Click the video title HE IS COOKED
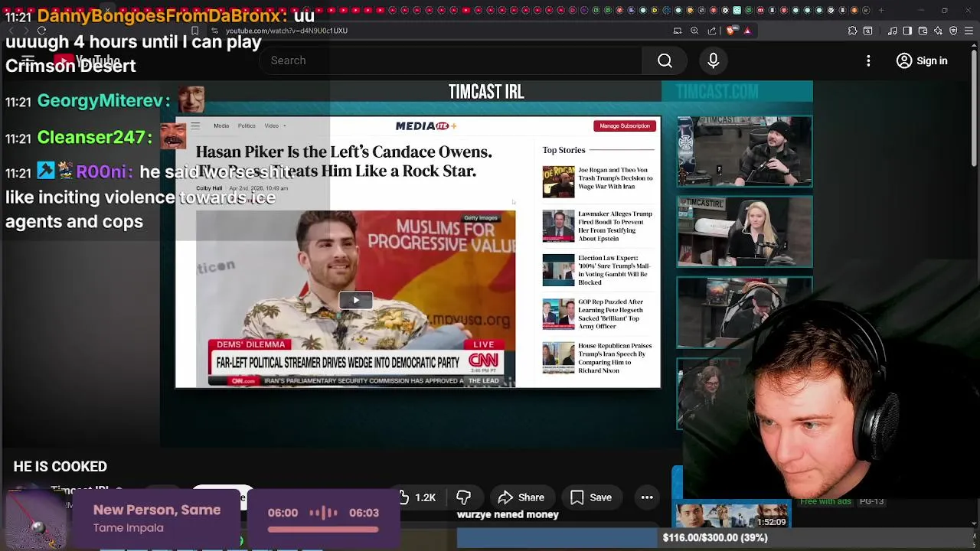Image resolution: width=980 pixels, height=551 pixels. pyautogui.click(x=60, y=466)
